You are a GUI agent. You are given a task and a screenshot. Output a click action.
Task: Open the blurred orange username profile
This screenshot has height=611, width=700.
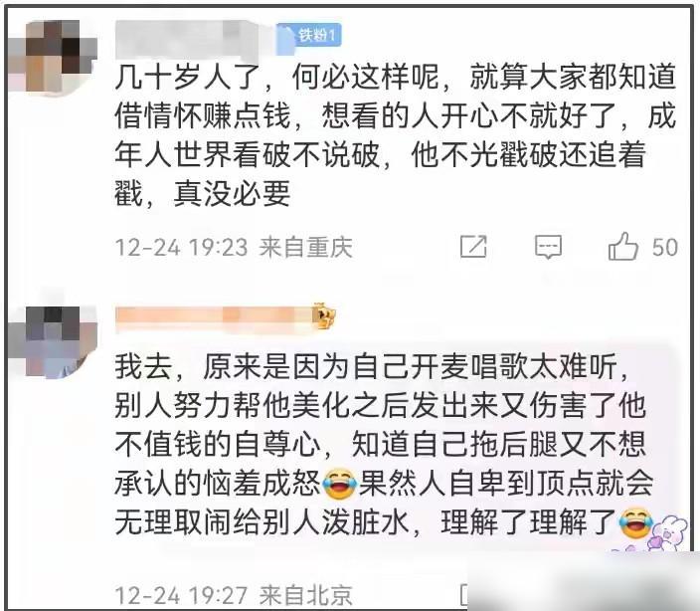pyautogui.click(x=215, y=318)
